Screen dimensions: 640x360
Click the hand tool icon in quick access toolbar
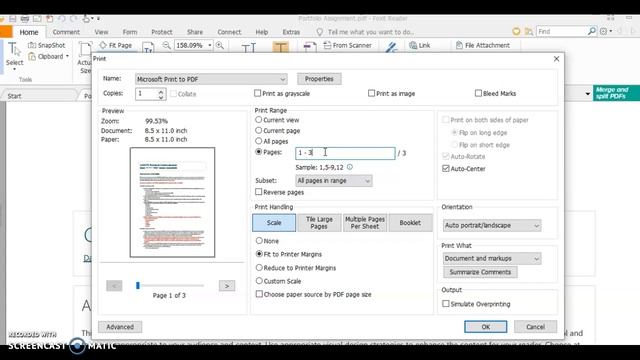coord(86,19)
